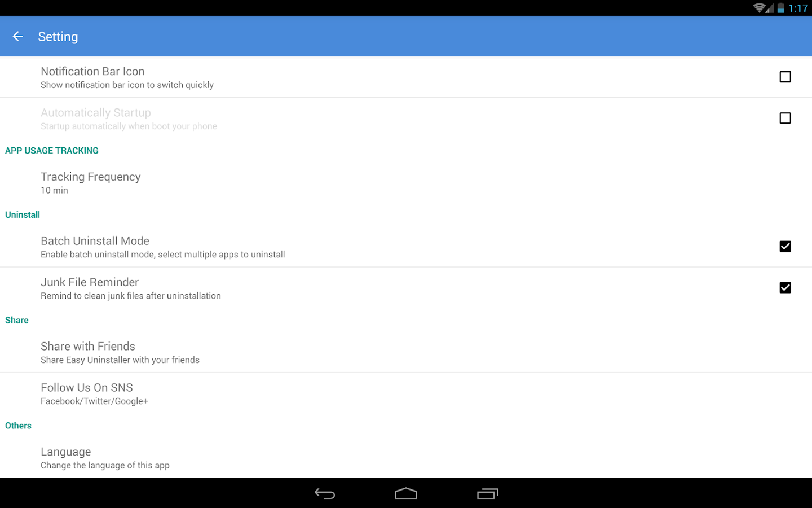Enable the Notification Bar Icon checkbox
812x508 pixels.
pyautogui.click(x=785, y=77)
